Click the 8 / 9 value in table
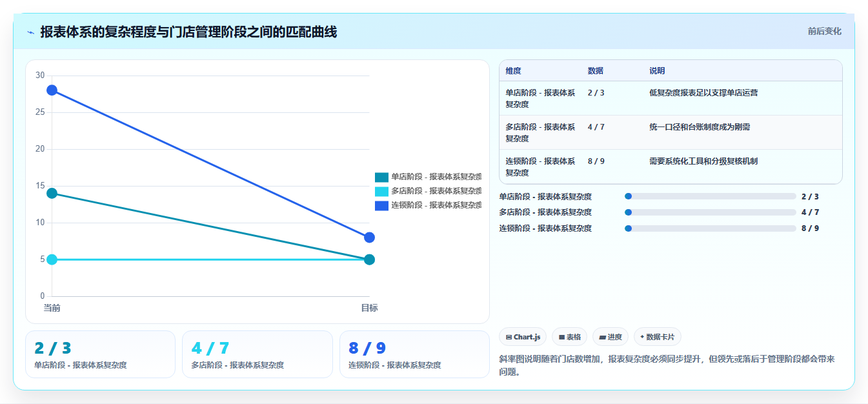This screenshot has height=404, width=868. click(x=596, y=161)
